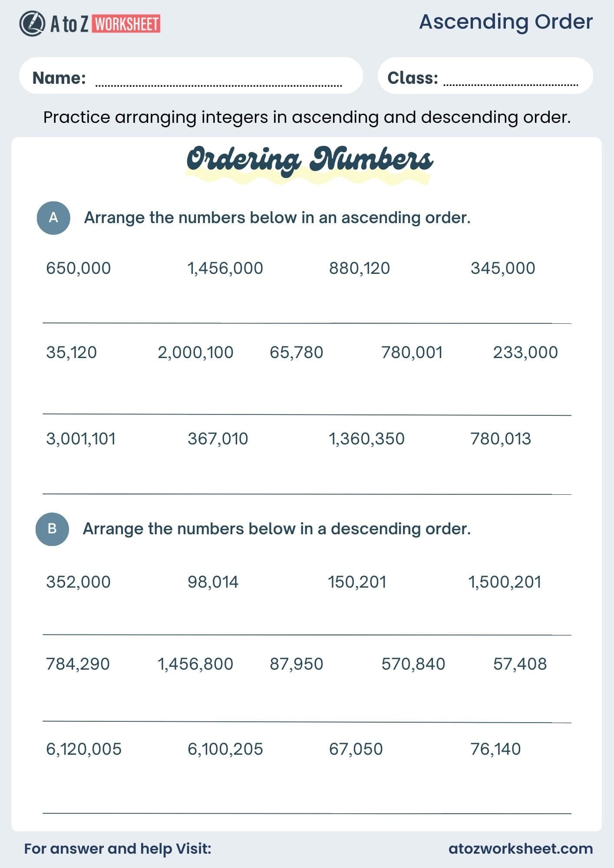Click the number 3,001,101
This screenshot has height=868, width=614.
pos(81,439)
